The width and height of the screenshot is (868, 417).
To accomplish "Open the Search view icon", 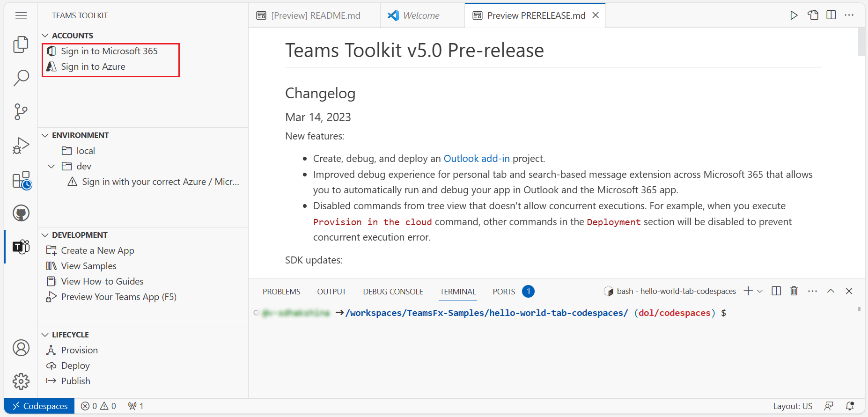I will pos(21,78).
